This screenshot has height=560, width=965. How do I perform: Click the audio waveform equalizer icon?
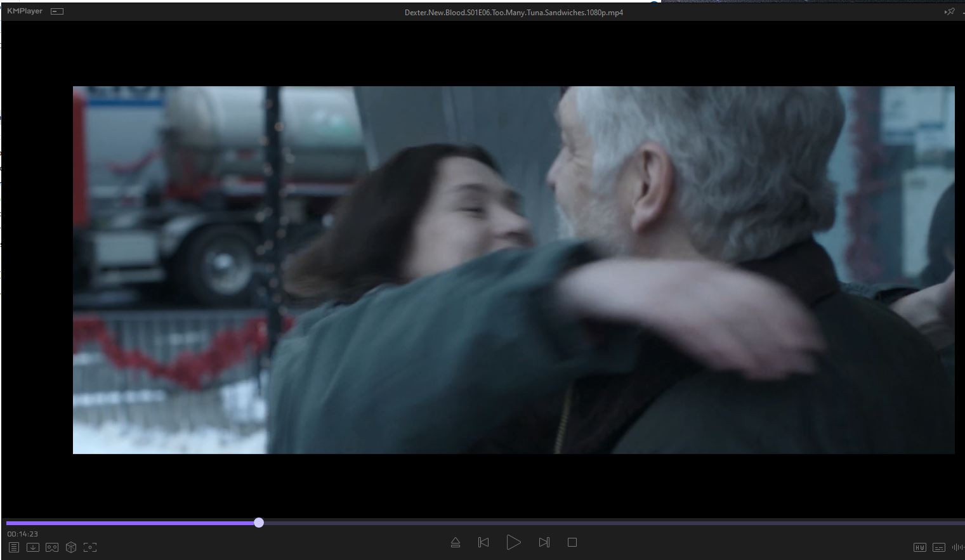pyautogui.click(x=957, y=547)
